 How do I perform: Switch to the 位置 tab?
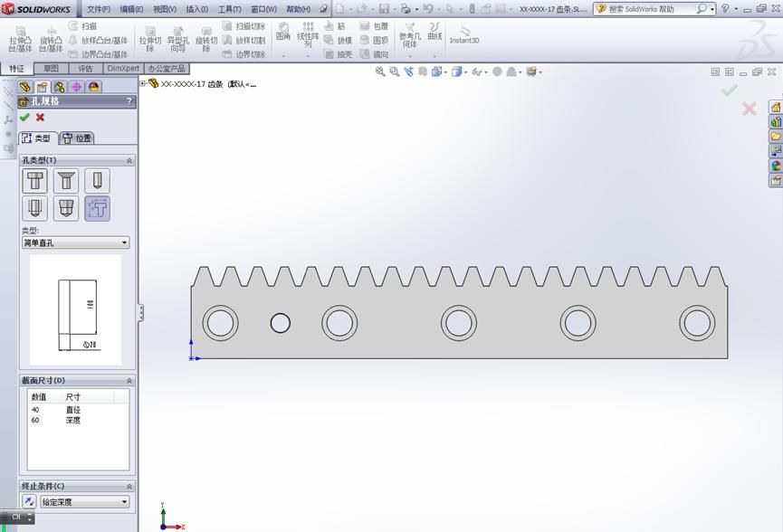click(76, 138)
